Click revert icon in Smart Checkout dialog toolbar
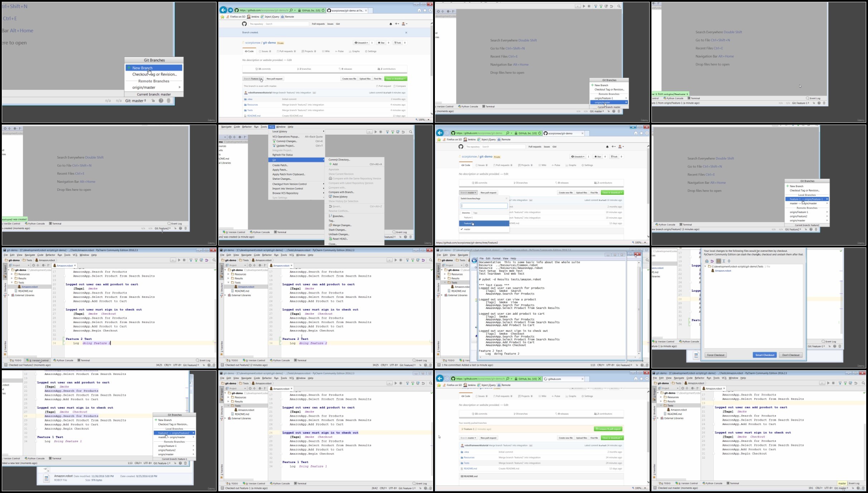The width and height of the screenshot is (868, 493). 712,261
